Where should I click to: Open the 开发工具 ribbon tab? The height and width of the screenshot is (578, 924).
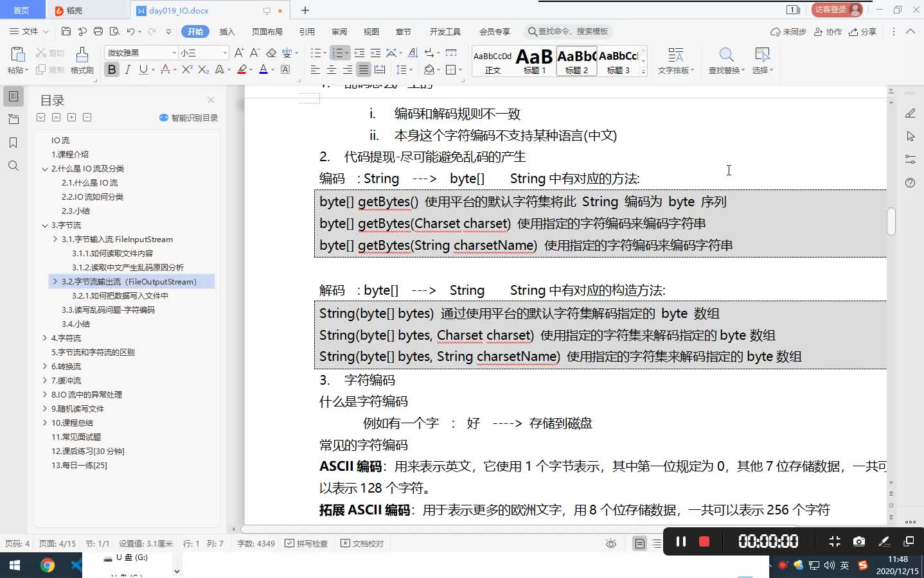click(x=445, y=31)
